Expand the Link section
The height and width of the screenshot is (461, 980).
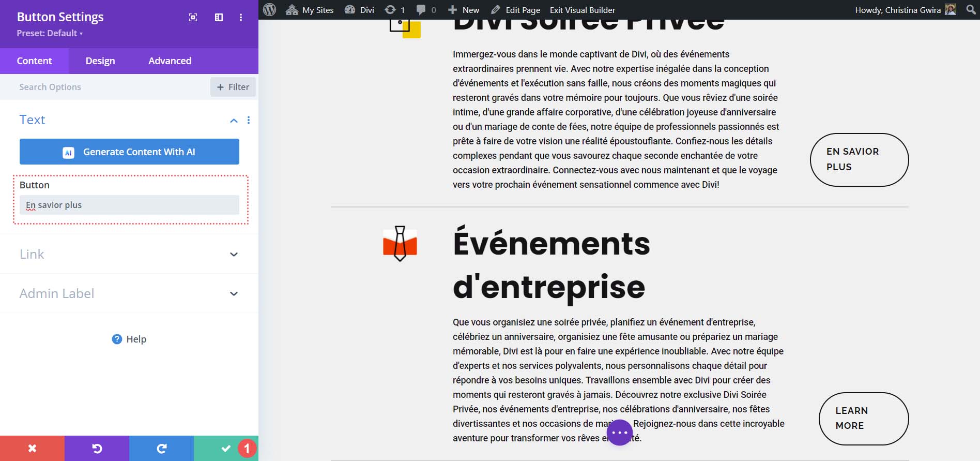234,255
